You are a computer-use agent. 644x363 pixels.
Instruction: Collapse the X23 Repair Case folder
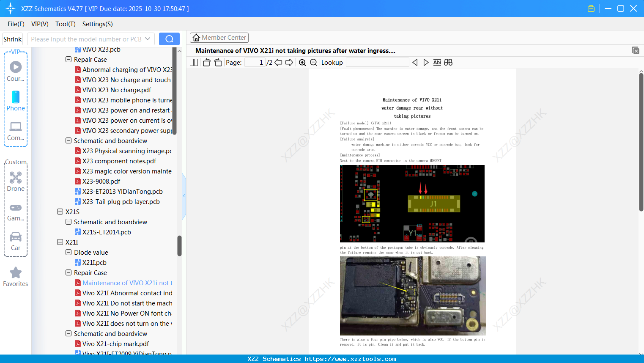(69, 59)
